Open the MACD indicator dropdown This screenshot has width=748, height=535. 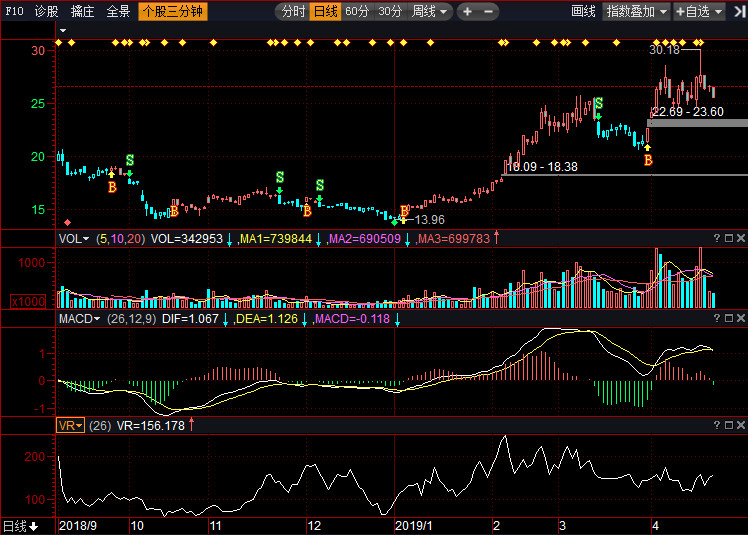pyautogui.click(x=79, y=319)
